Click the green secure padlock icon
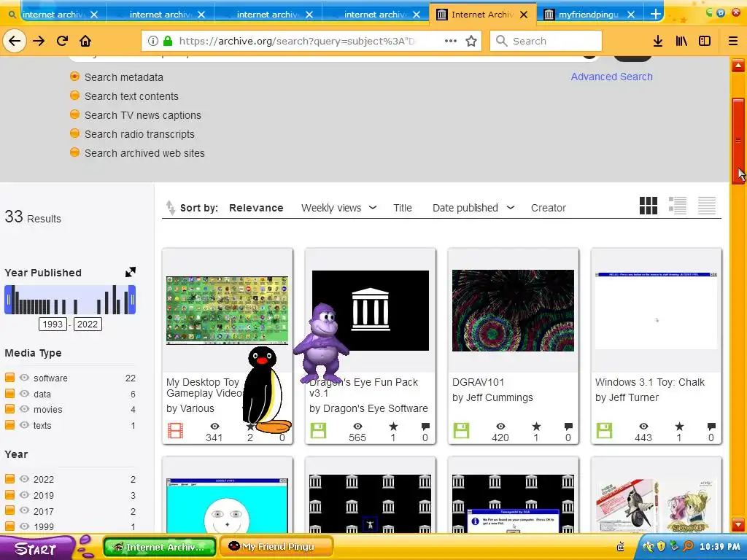The width and height of the screenshot is (747, 560). click(x=168, y=41)
